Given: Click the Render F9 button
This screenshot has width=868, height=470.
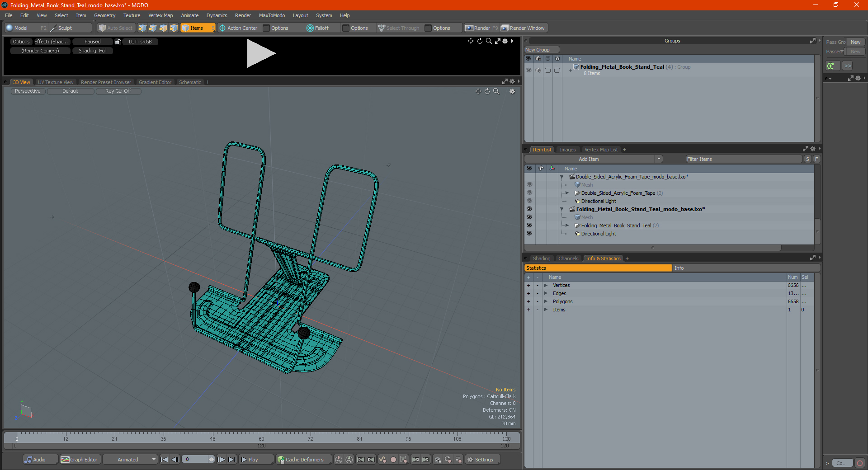Looking at the screenshot, I should point(481,28).
